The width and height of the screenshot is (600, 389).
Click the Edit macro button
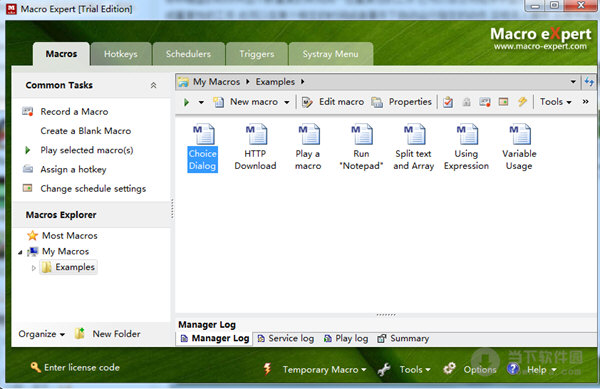333,102
